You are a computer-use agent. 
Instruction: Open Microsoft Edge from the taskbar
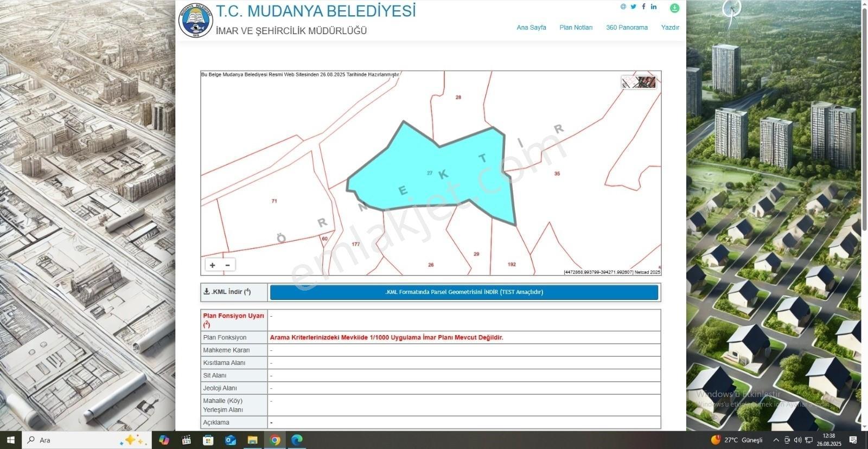pos(297,440)
